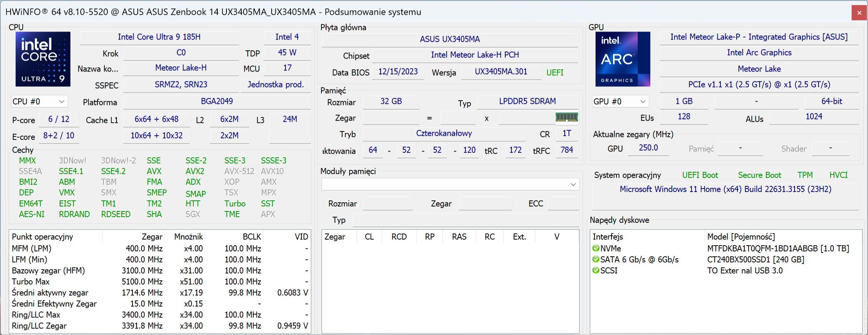Click the Secure Boot status label

click(x=760, y=175)
